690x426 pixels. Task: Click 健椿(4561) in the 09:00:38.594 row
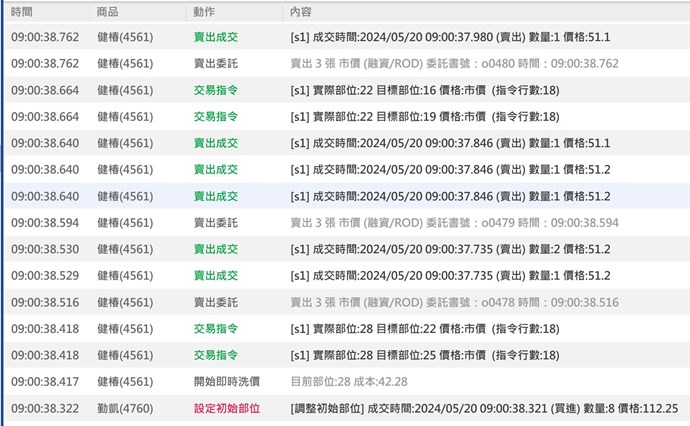pyautogui.click(x=125, y=223)
